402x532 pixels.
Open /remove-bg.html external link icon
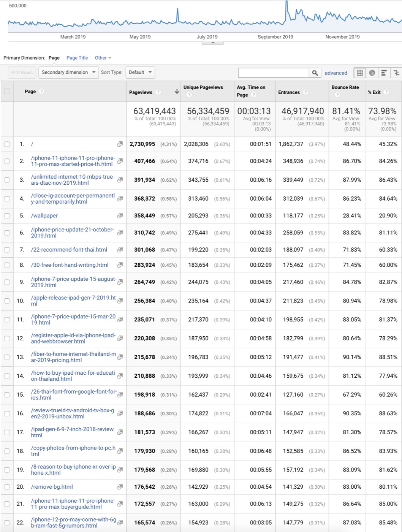120,487
